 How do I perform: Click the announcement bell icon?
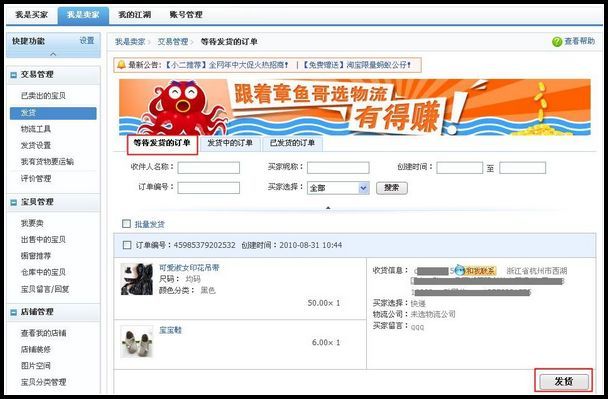(x=121, y=65)
